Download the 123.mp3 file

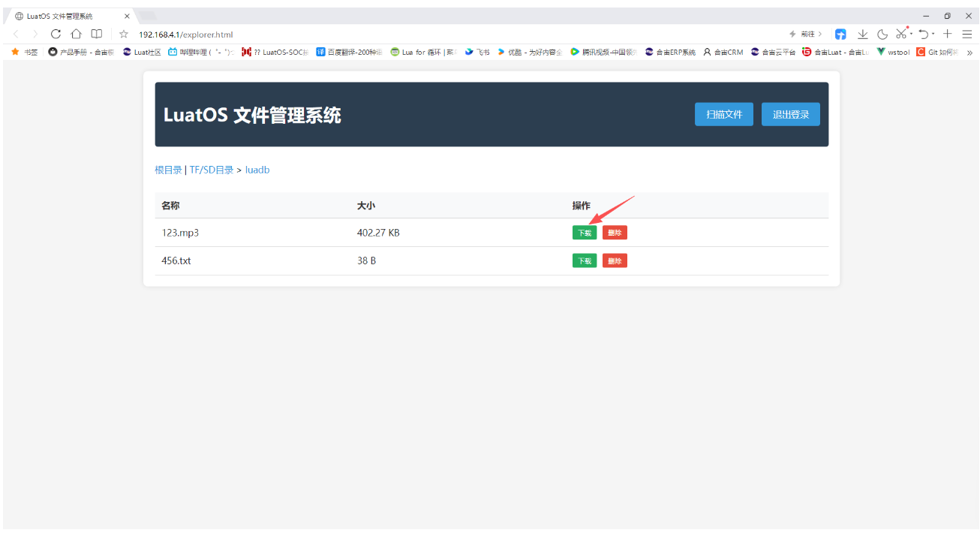[x=585, y=233]
